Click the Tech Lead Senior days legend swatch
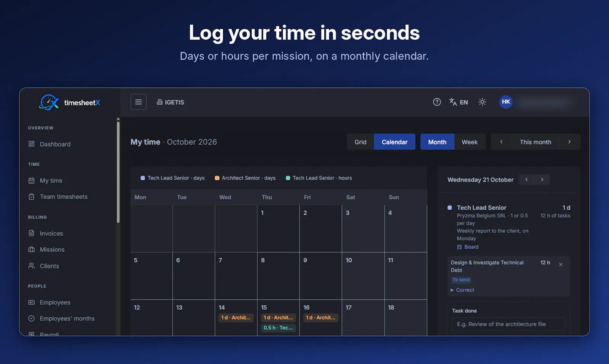Screen dimensions: 609x364 click(143, 178)
